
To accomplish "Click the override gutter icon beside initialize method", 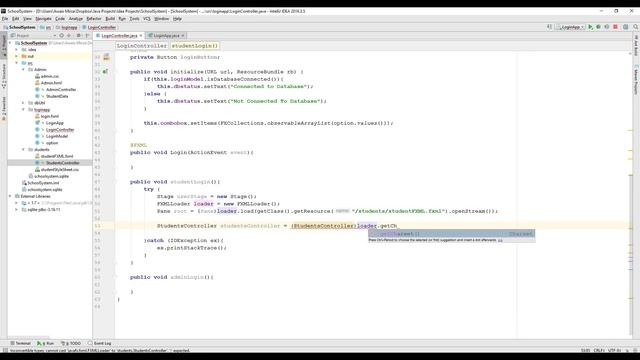I will (x=105, y=72).
